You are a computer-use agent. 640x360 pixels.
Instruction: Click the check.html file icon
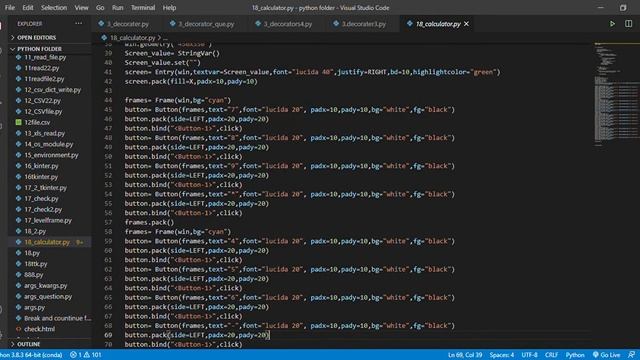click(x=18, y=329)
